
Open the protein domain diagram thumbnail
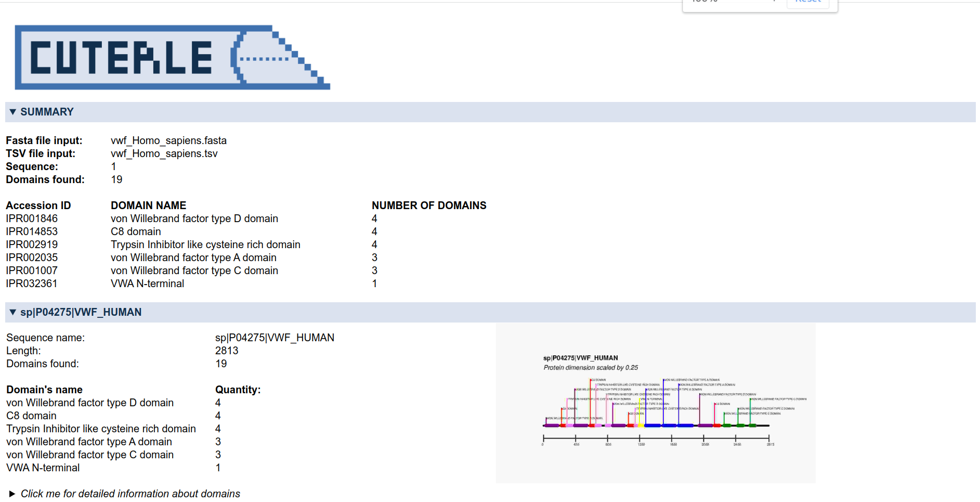[656, 403]
